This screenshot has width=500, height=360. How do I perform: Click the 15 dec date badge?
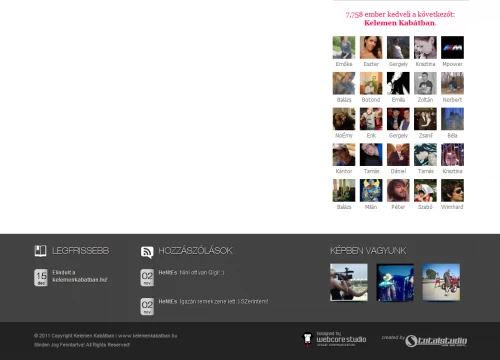tap(41, 278)
